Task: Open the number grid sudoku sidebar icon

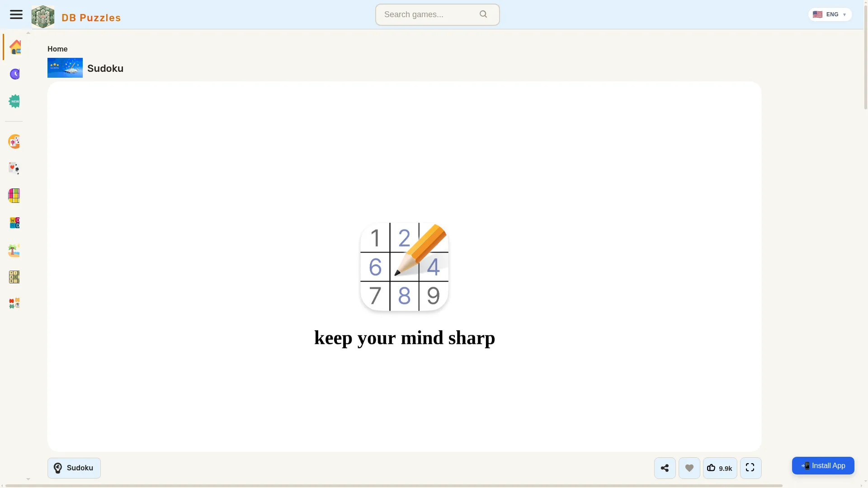Action: (x=14, y=277)
